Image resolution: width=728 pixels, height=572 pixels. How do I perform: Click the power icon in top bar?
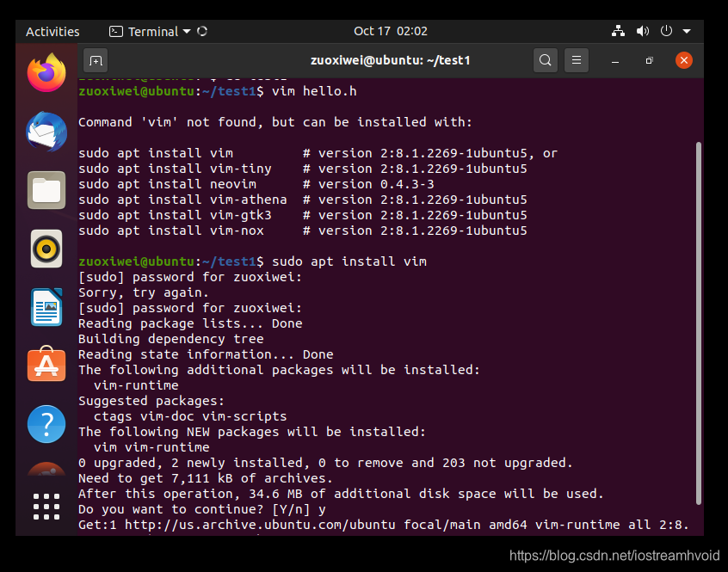[666, 31]
